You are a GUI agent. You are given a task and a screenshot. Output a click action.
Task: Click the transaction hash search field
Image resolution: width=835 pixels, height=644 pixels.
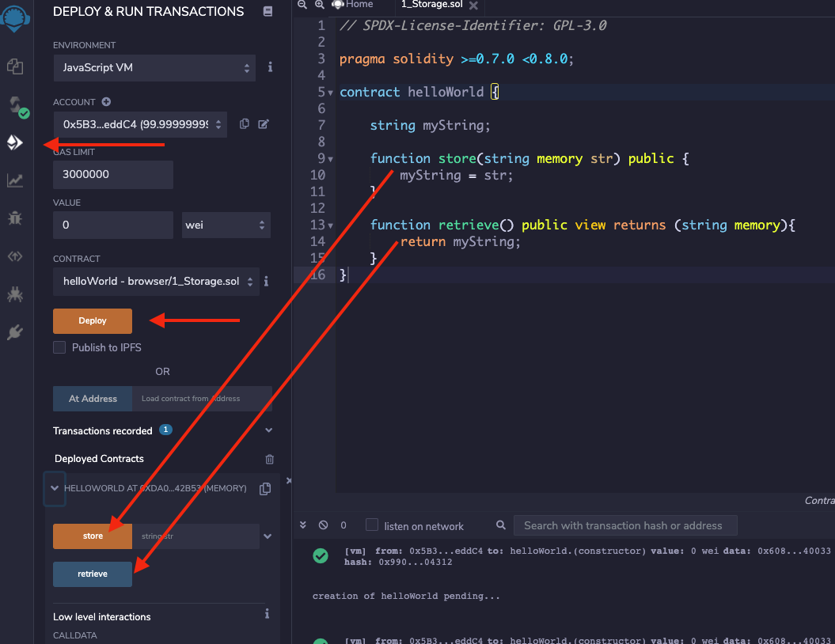pyautogui.click(x=625, y=525)
